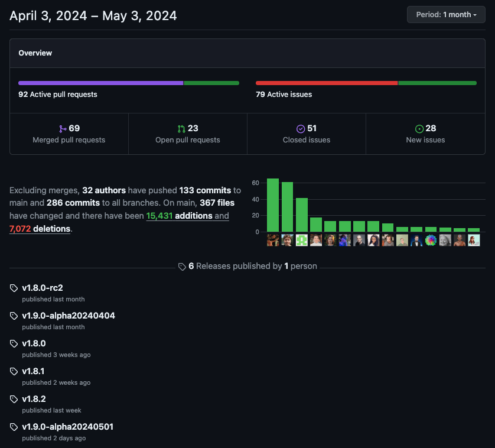Click the commit bar reaching about 40

tap(301, 215)
